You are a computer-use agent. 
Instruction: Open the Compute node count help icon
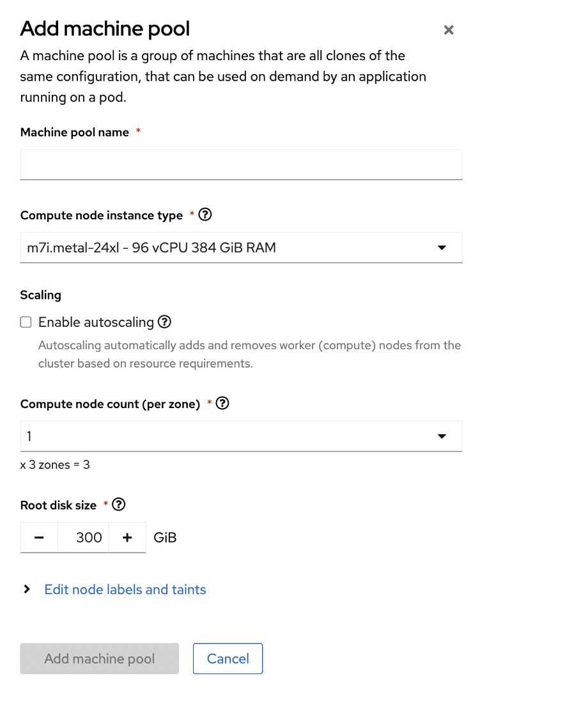222,403
